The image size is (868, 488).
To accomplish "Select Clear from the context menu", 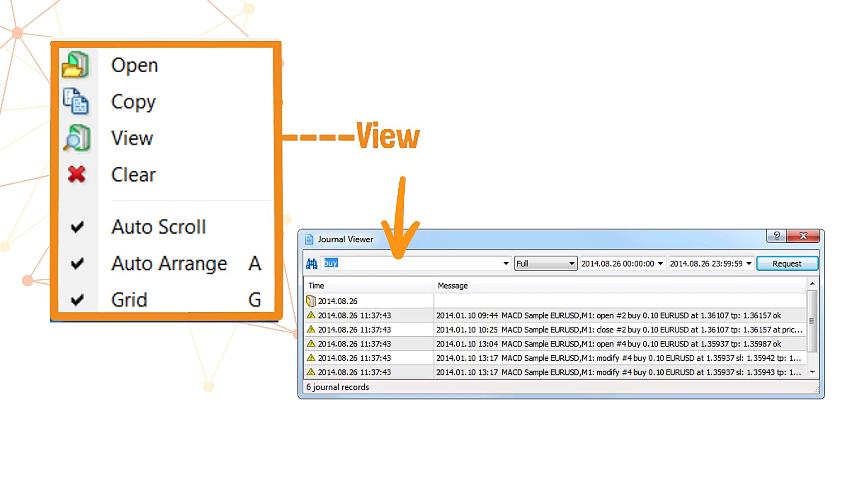I will click(x=133, y=175).
